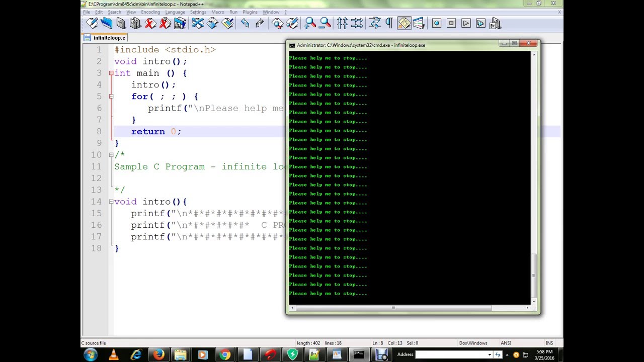Click the Save All toolbar icon
Screen dimensions: 644x362
[x=135, y=23]
